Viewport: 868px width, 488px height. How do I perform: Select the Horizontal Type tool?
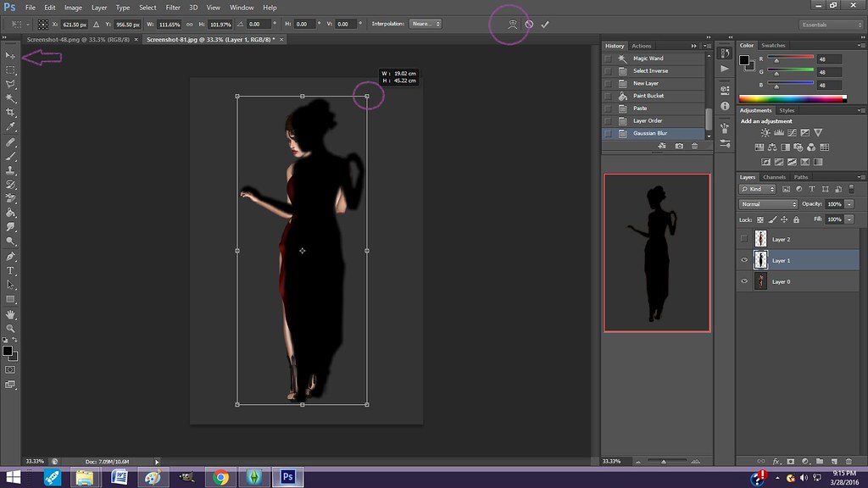pos(11,270)
